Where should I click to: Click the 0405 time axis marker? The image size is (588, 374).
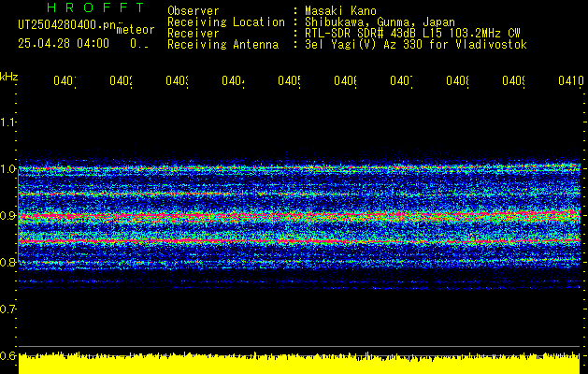coord(289,80)
